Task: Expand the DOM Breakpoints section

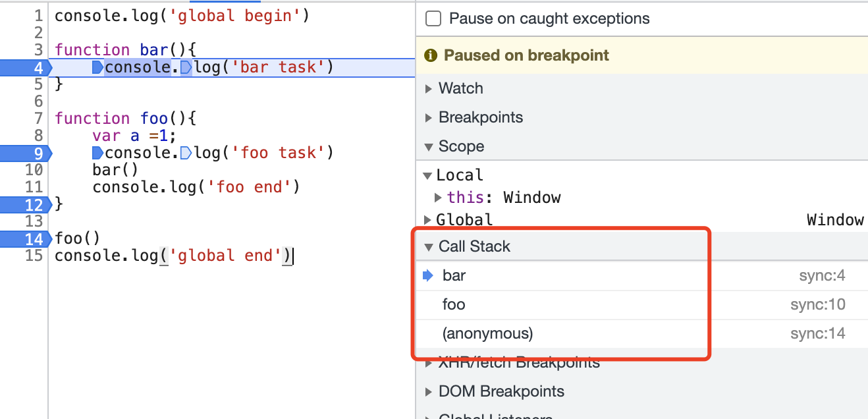Action: [429, 391]
